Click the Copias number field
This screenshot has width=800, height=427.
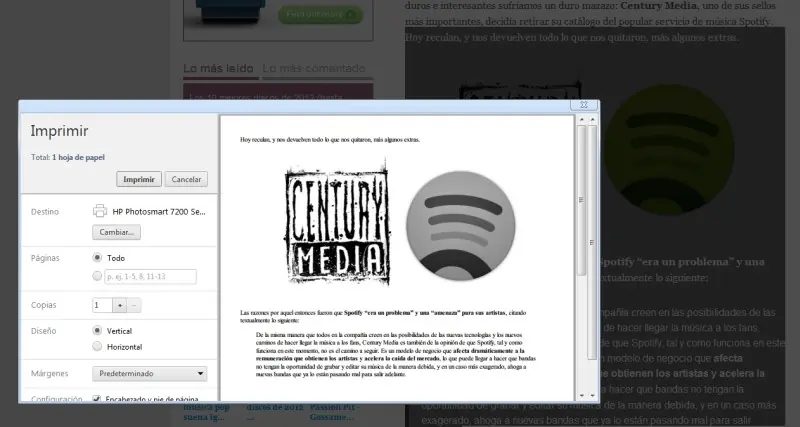coord(102,305)
